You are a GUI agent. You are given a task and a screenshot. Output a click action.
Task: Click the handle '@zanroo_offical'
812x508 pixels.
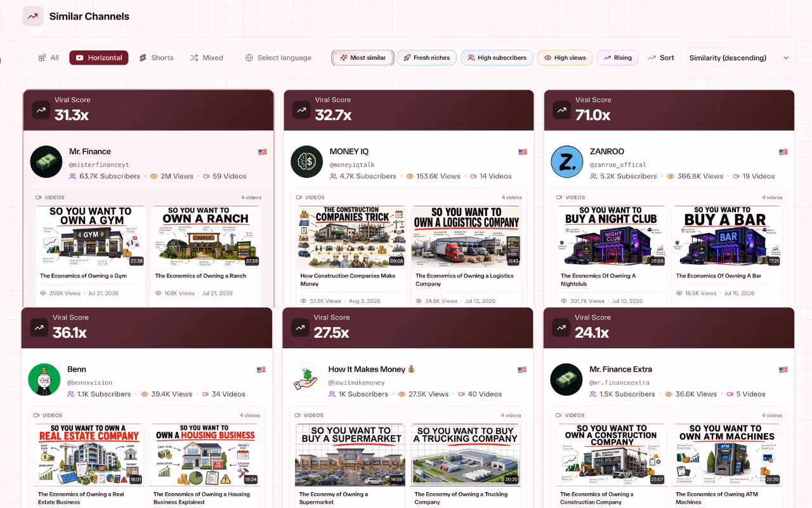tap(618, 165)
